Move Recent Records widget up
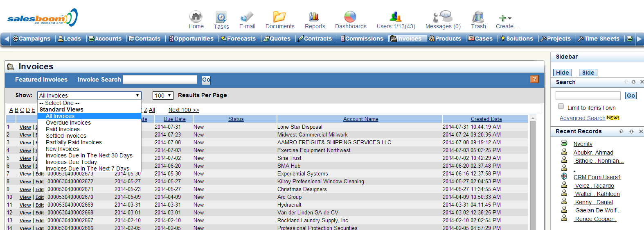Screen dimensions: 644x230 point(621,131)
